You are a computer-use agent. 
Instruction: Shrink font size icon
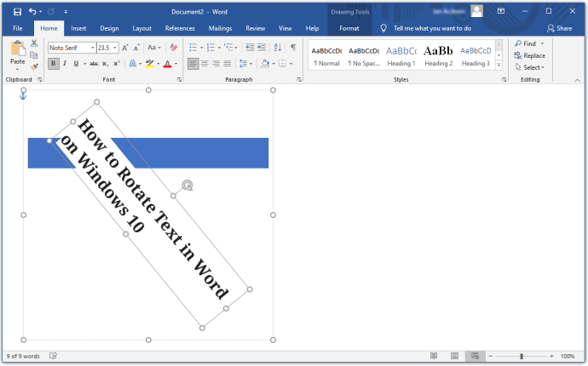(x=136, y=48)
